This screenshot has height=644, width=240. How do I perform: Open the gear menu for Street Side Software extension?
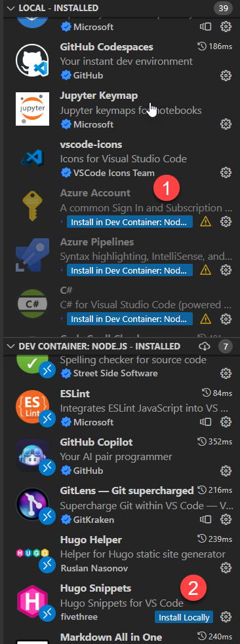point(225,373)
